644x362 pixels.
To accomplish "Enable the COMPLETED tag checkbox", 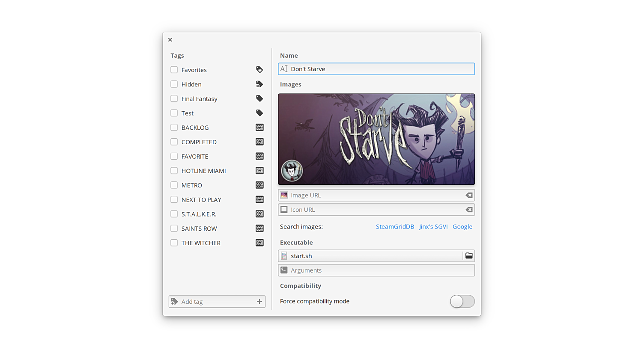I will (174, 142).
